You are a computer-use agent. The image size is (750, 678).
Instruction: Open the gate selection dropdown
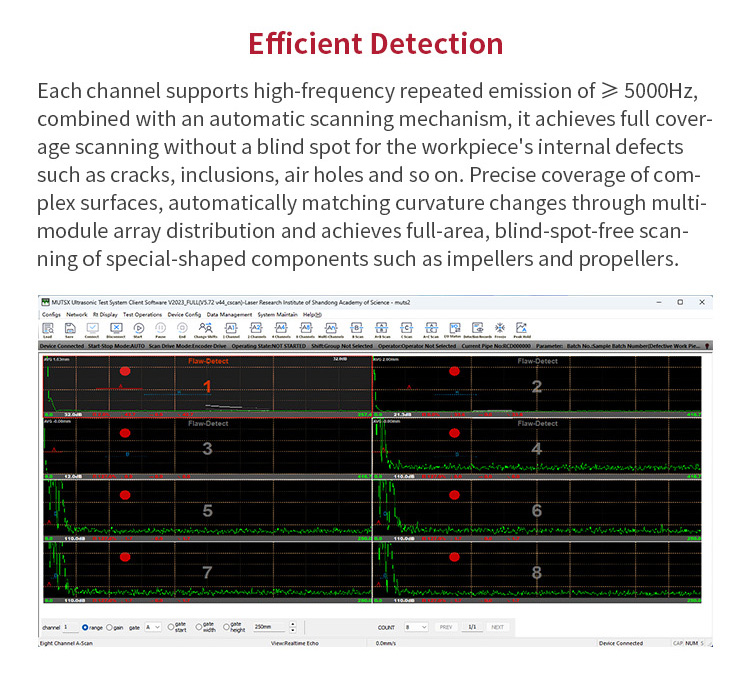153,627
